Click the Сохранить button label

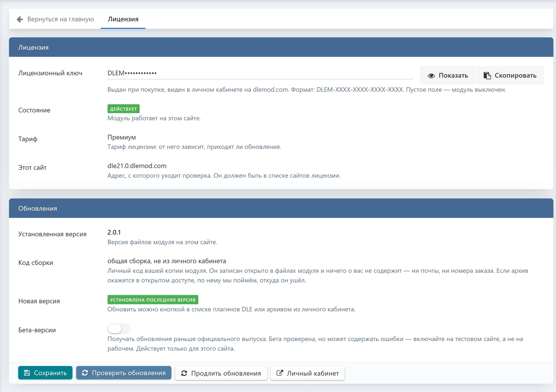tap(50, 373)
